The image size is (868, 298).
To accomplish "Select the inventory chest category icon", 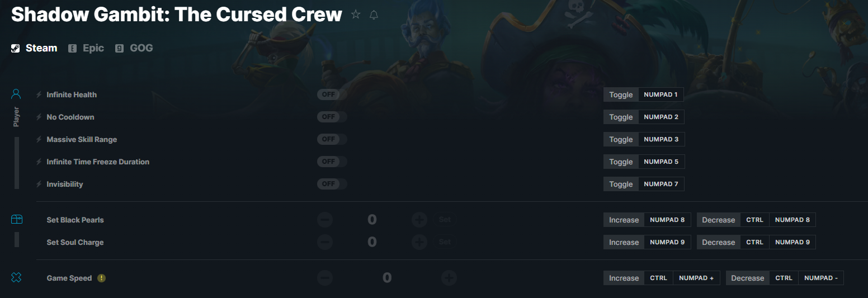I will [16, 220].
